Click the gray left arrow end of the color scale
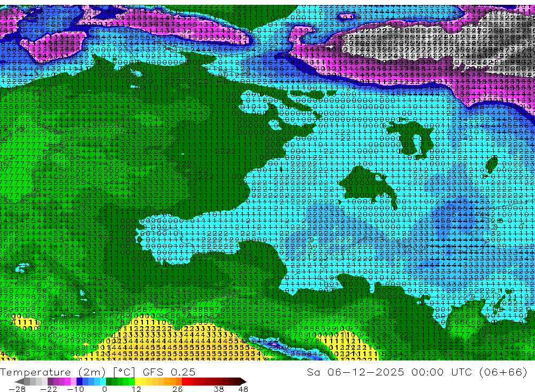Viewport: 535px width, 392px height. 19,381
